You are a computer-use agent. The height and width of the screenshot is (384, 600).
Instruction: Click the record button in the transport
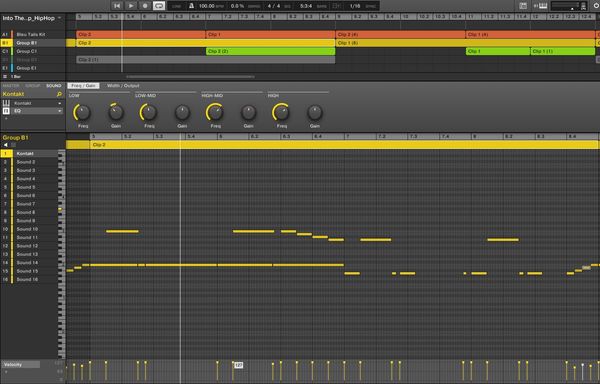click(145, 6)
